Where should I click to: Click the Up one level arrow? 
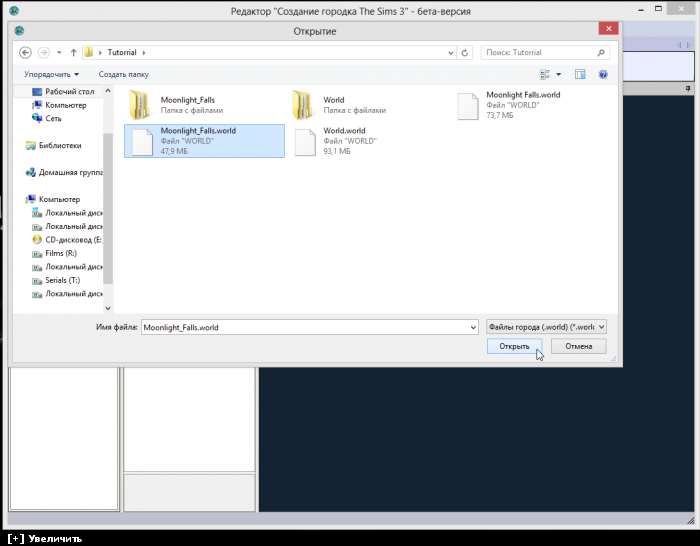click(73, 52)
